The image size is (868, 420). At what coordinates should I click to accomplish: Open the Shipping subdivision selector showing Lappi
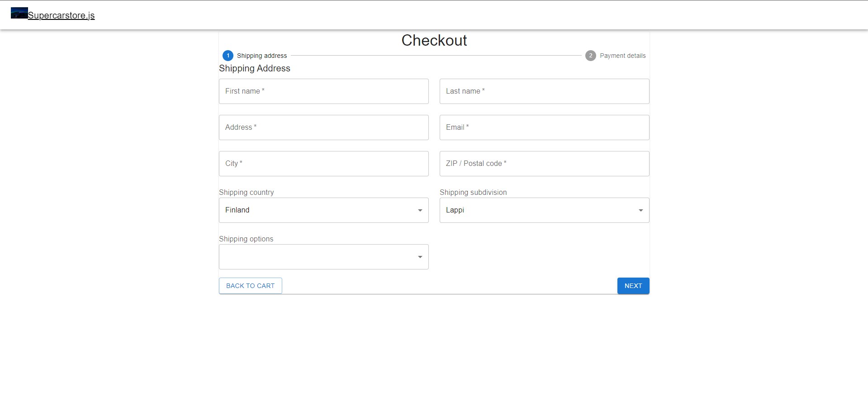click(x=544, y=210)
